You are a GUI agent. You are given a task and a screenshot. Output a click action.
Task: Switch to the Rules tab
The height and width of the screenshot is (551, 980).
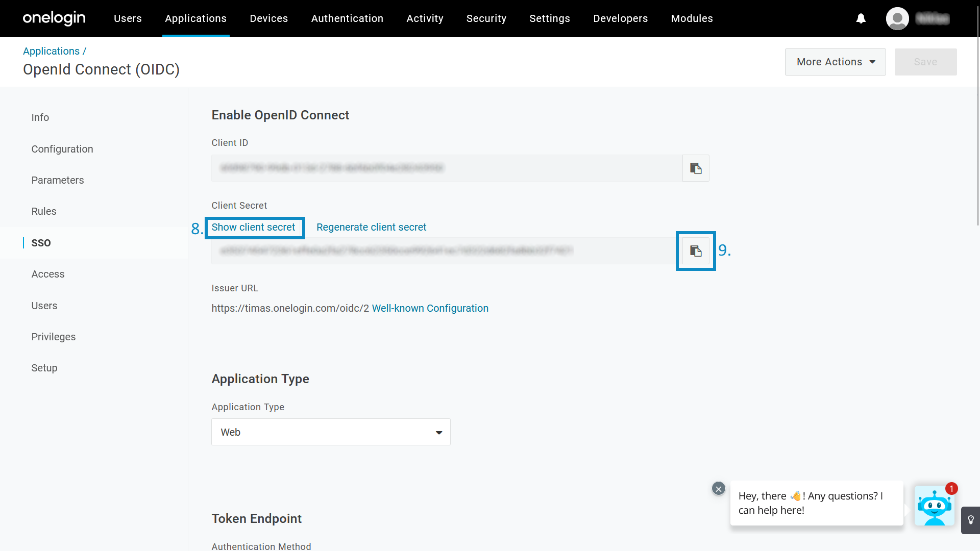click(44, 211)
